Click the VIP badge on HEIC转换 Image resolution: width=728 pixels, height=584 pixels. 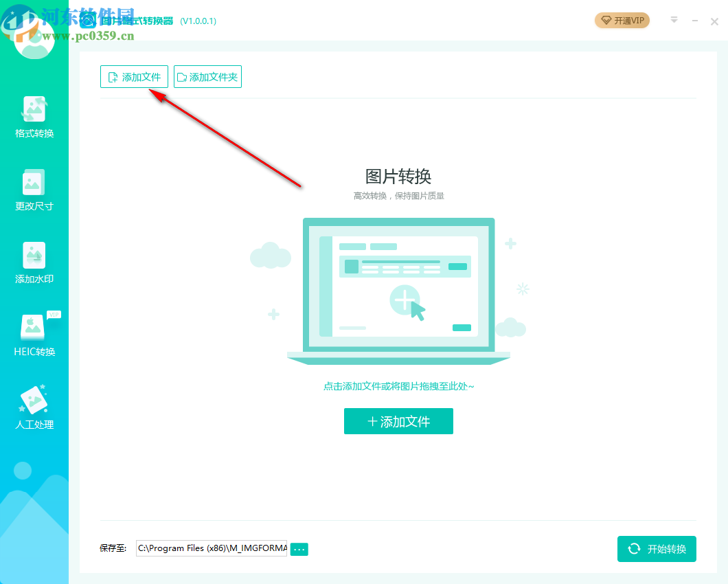(x=54, y=315)
